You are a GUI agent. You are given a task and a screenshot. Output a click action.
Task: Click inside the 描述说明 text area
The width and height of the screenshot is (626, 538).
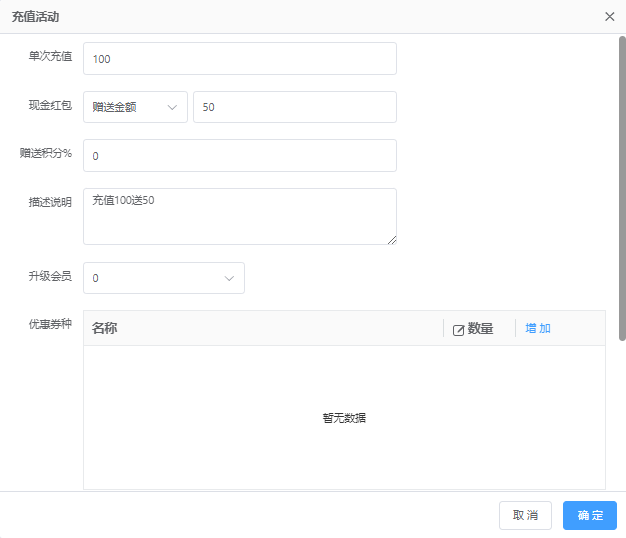tap(240, 216)
